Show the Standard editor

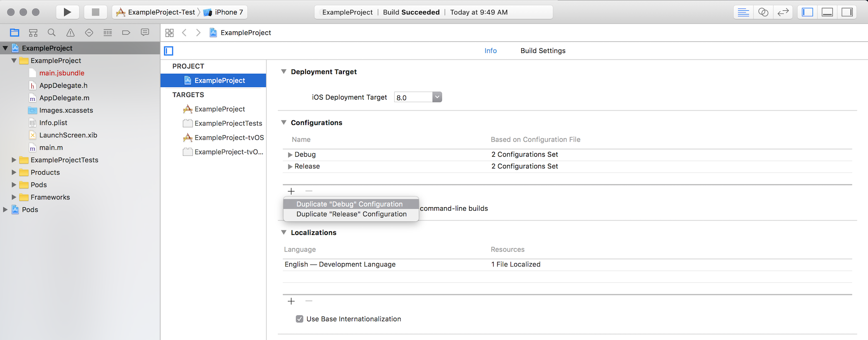click(743, 12)
